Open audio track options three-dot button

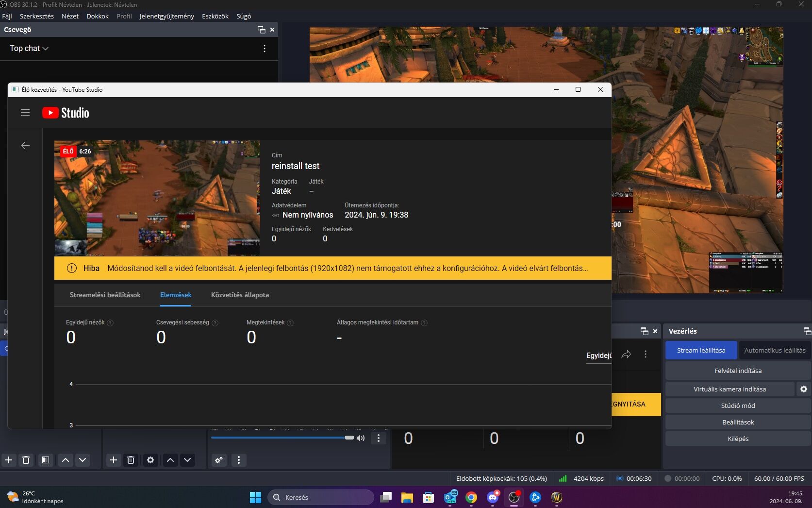(x=379, y=438)
